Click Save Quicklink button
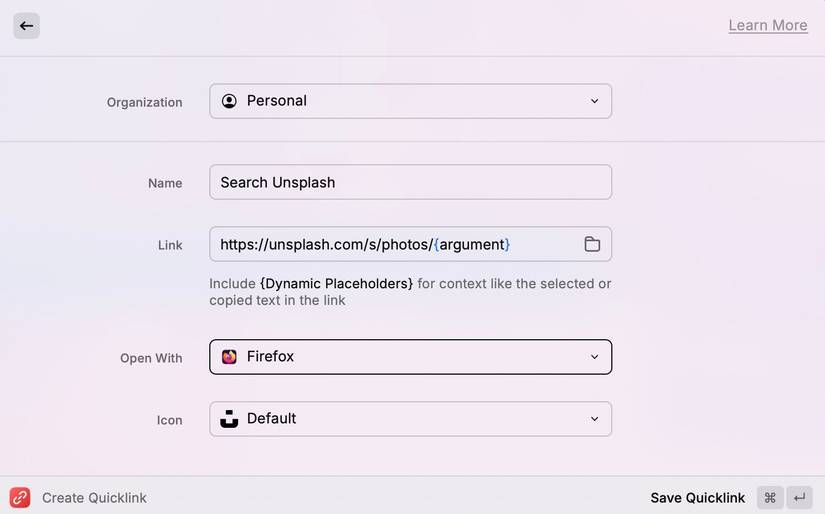 click(697, 498)
